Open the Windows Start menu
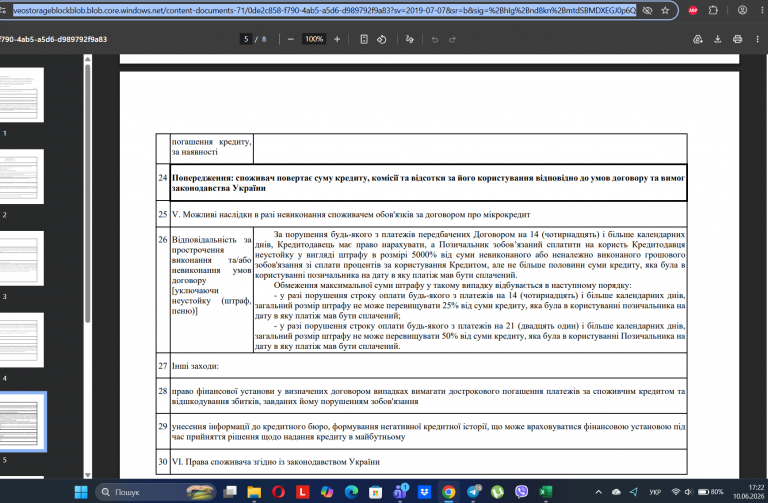The height and width of the screenshot is (503, 768). [81, 492]
